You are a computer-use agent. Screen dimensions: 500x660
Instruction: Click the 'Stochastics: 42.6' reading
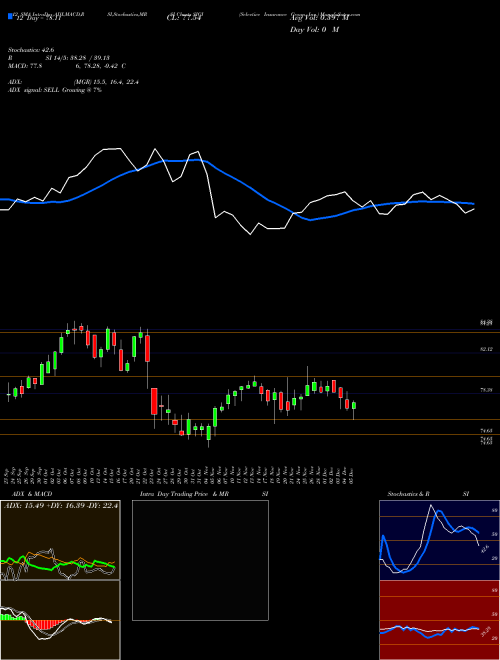pos(29,50)
